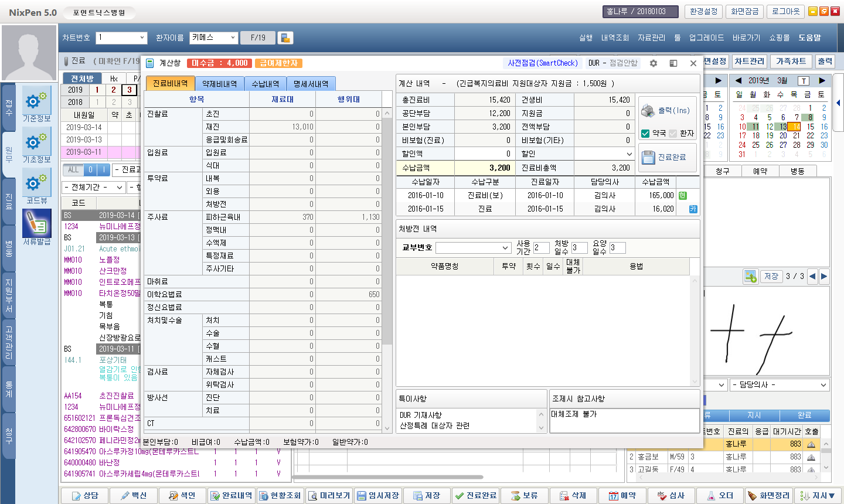Switch to the 약제비내역 tab
844x504 pixels.
click(220, 84)
